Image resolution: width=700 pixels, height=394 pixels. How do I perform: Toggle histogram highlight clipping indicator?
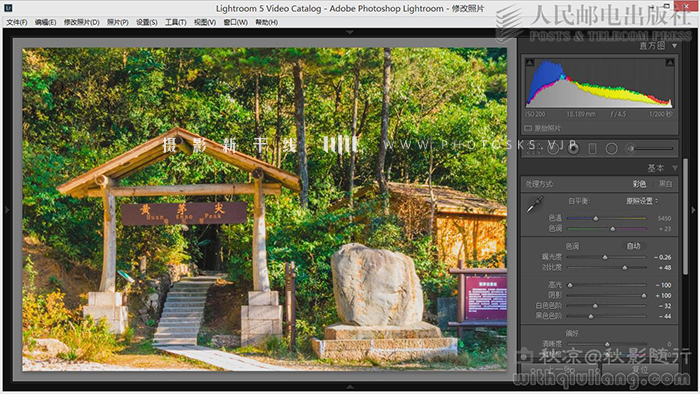click(670, 63)
